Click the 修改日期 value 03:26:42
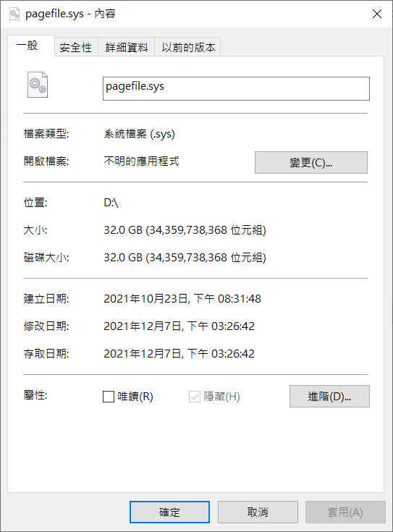Viewport: 393px width, 532px height. pyautogui.click(x=179, y=326)
